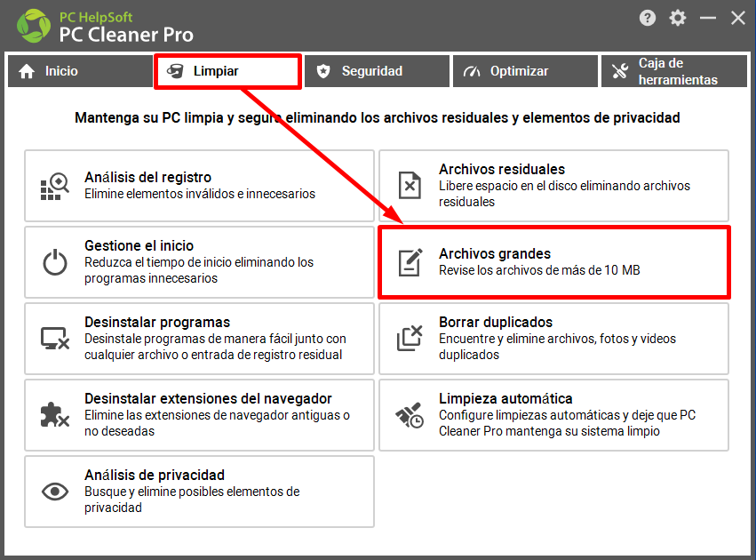Open Desinstalar extensiones del navegador heading
The image size is (756, 560).
[208, 398]
